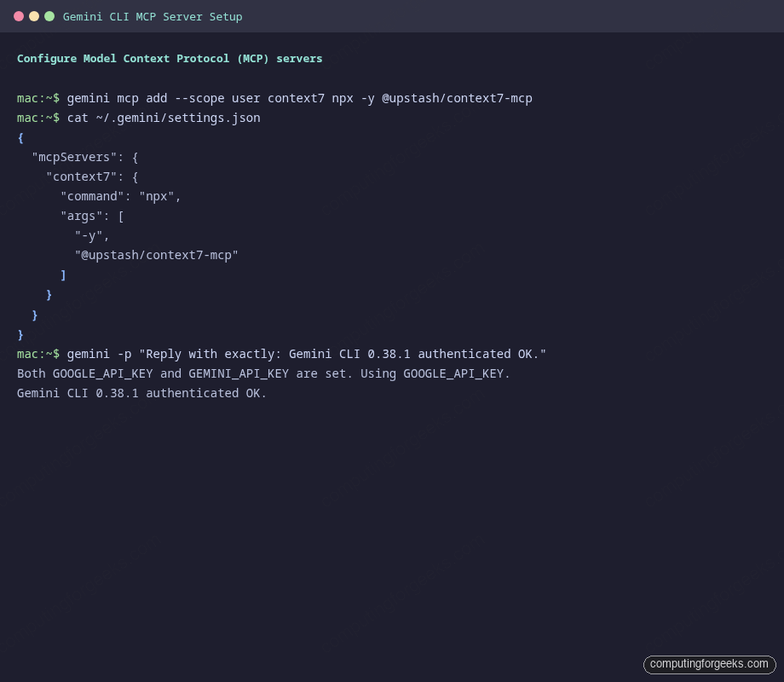
Task: Click the "context7" server name entry
Action: (x=85, y=176)
